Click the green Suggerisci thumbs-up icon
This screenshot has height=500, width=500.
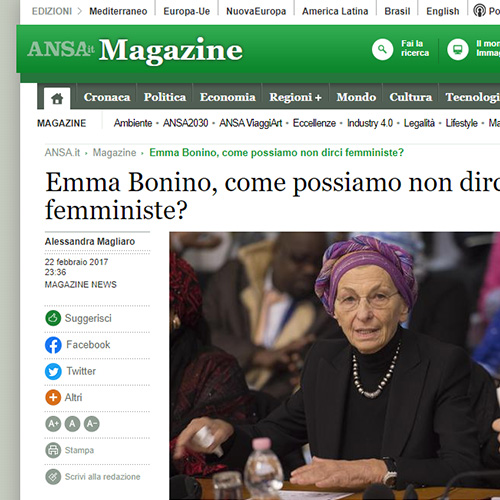click(x=53, y=318)
